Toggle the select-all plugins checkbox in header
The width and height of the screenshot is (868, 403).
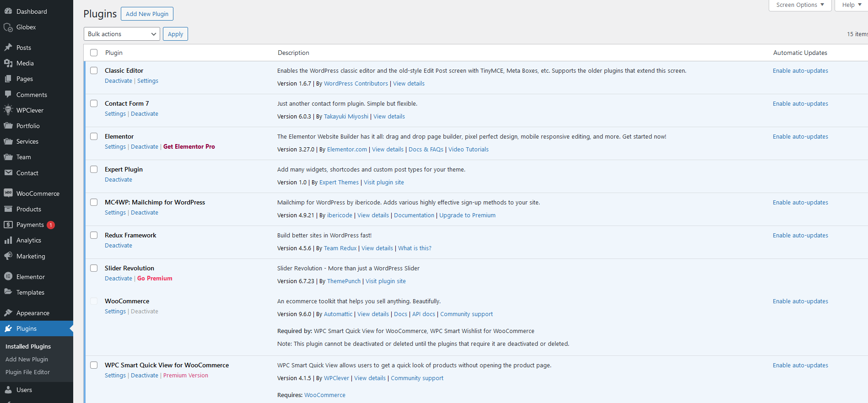(94, 53)
